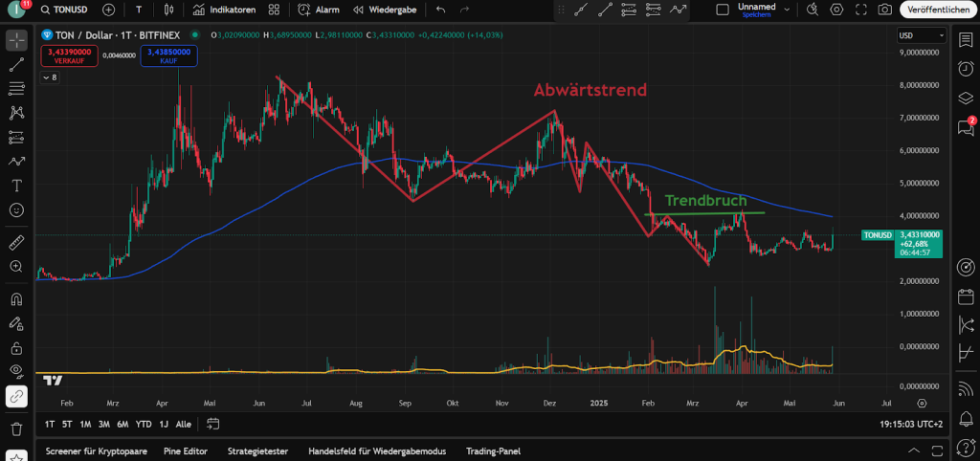Open the alerts clock panel
The width and height of the screenshot is (980, 461).
click(966, 69)
